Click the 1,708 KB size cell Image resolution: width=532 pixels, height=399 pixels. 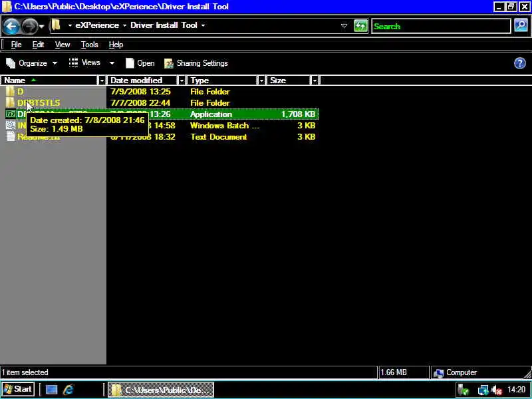click(298, 114)
